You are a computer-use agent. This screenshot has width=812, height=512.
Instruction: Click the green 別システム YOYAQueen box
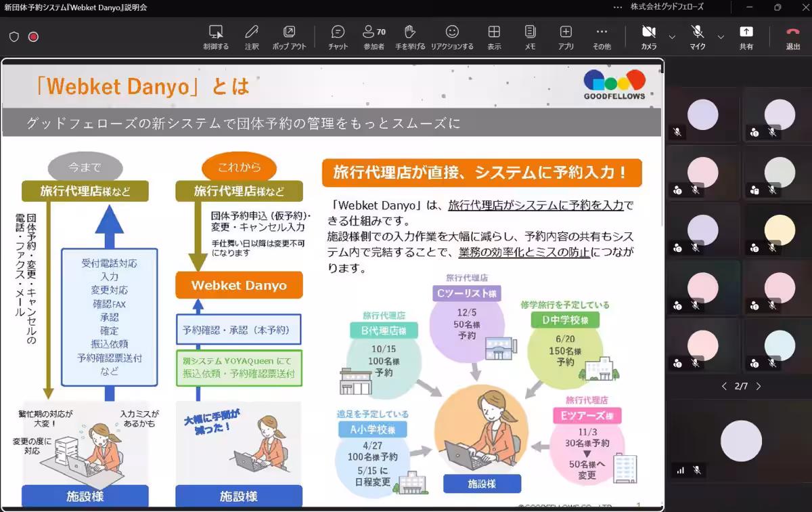pos(239,367)
